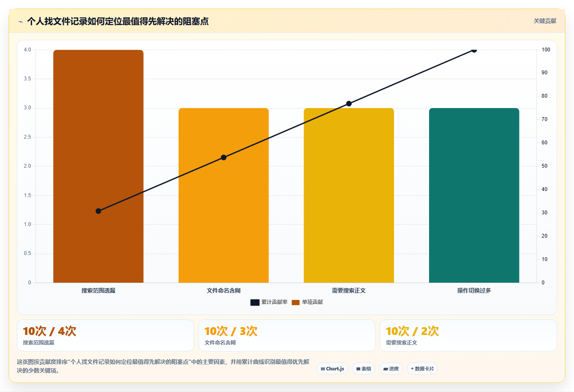Viewport: 574px width, 392px height.
Task: Click the 50 tick on the right axis
Action: coord(545,166)
